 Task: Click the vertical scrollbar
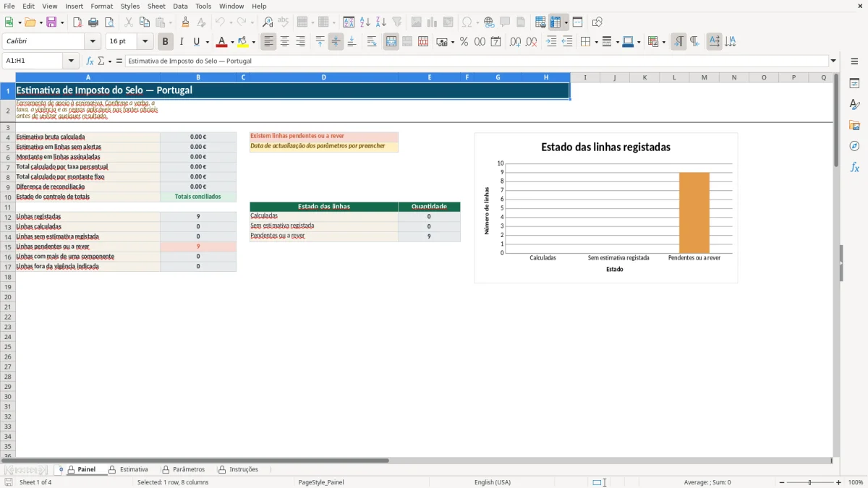tap(836, 265)
